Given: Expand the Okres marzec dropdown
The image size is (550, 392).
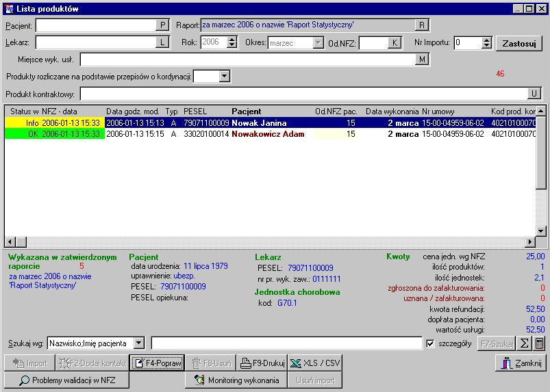Looking at the screenshot, I should tap(318, 42).
